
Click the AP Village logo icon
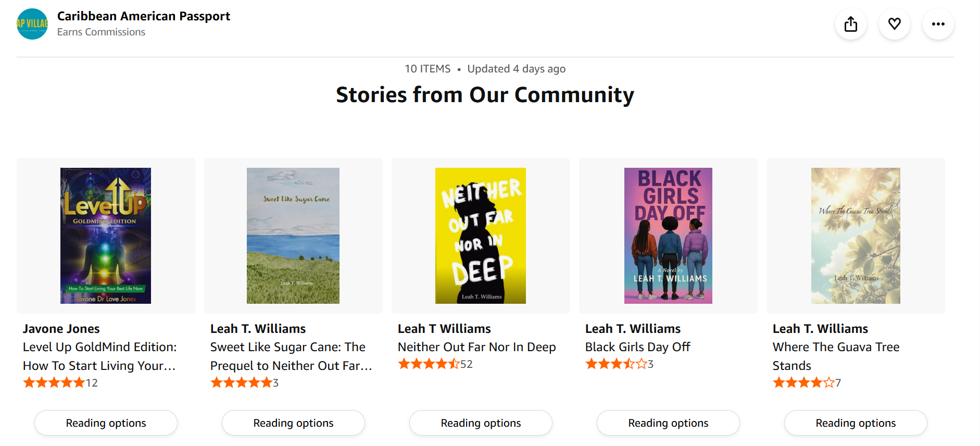[x=32, y=24]
